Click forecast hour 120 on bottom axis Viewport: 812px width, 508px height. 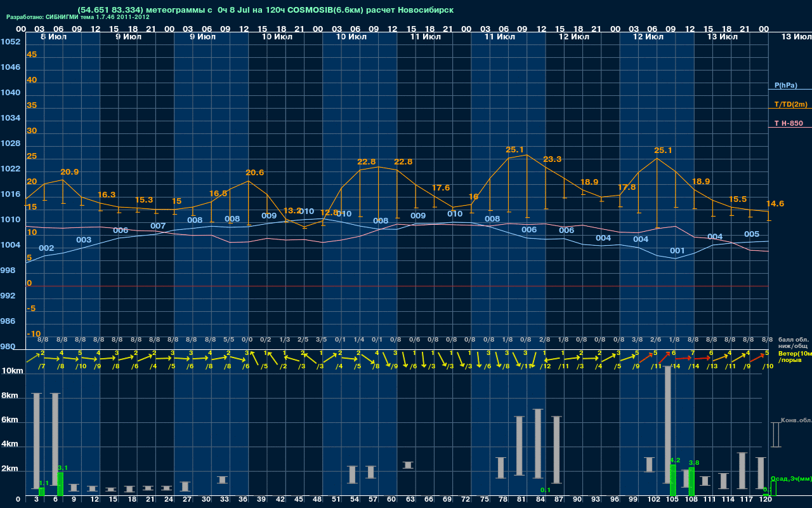coord(766,500)
